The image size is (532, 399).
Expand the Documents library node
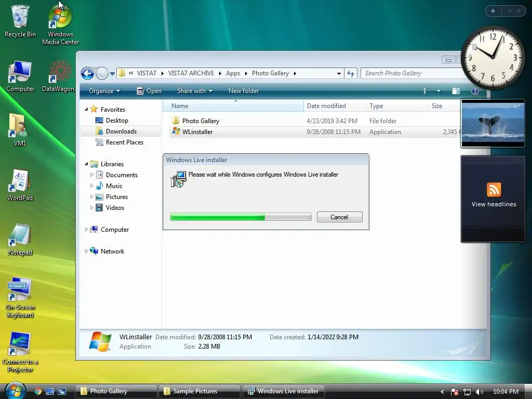tap(91, 175)
